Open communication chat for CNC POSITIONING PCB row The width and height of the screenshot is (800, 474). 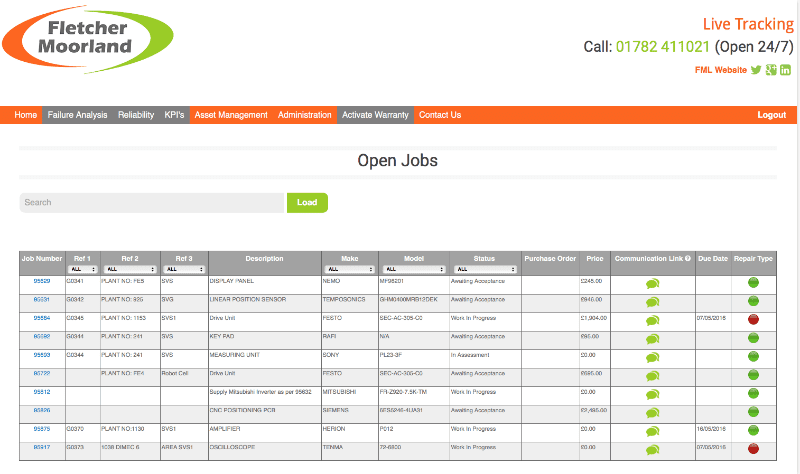[x=653, y=413]
